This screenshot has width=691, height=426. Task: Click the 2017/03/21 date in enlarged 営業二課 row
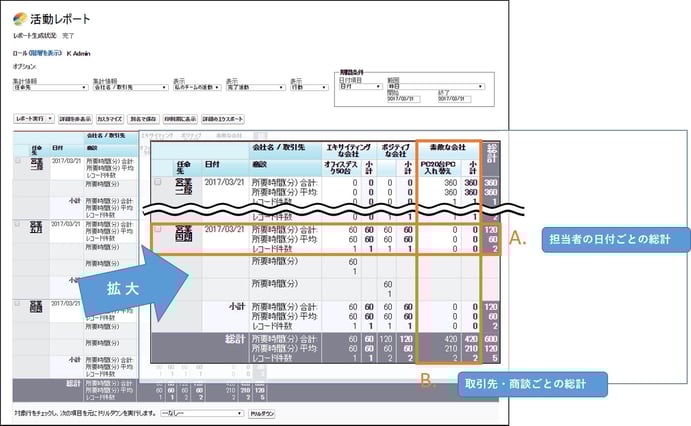[224, 182]
